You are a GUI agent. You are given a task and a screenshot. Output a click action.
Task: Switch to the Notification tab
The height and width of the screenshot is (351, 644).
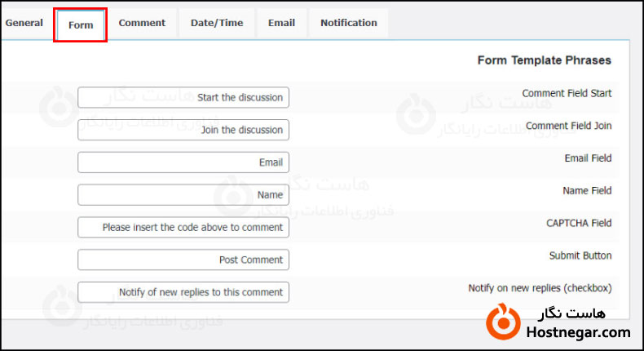click(348, 23)
